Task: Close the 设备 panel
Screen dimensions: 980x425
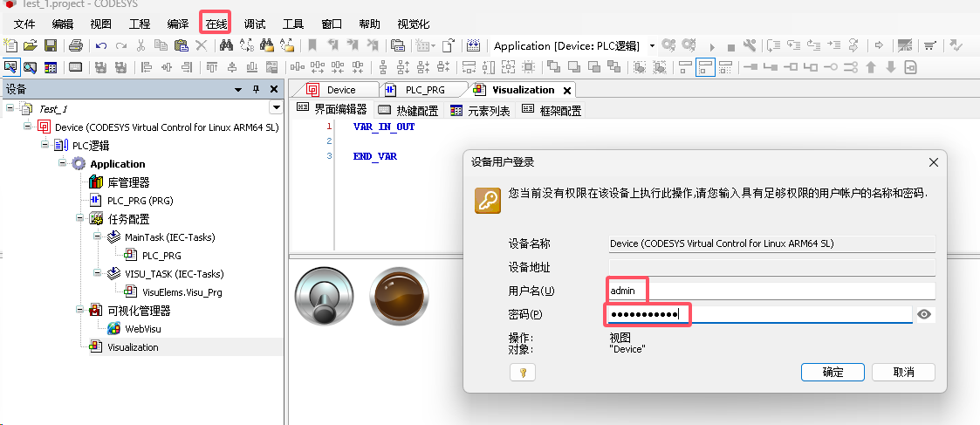Action: point(274,89)
